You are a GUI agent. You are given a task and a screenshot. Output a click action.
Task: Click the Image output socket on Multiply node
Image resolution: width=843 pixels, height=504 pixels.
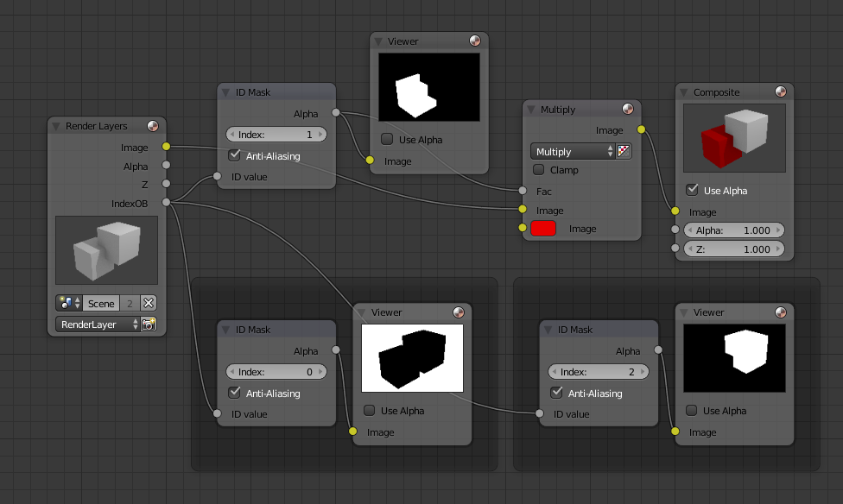641,129
